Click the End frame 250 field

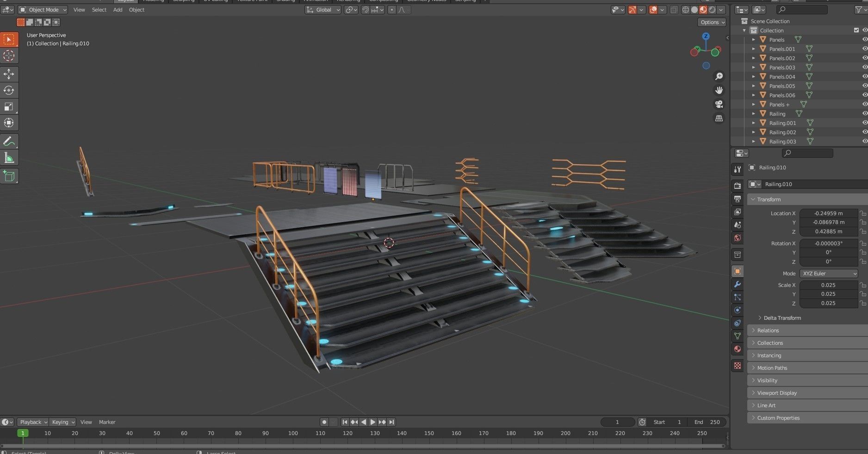point(707,422)
